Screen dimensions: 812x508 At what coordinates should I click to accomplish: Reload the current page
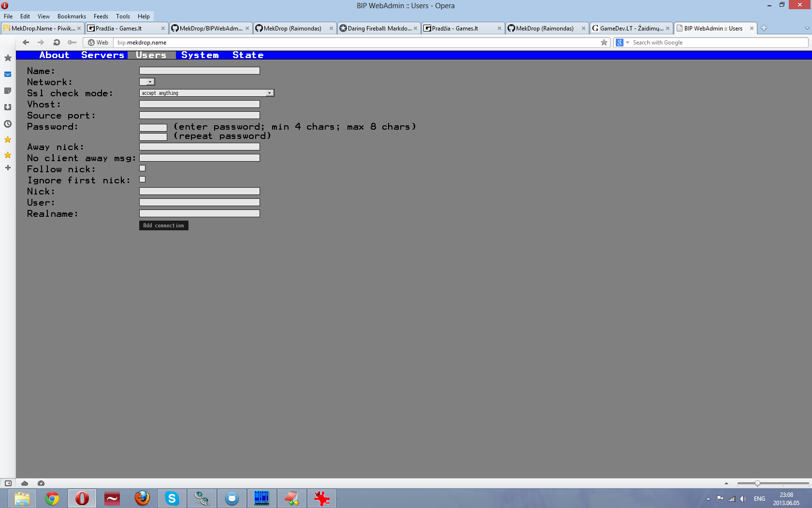(x=57, y=43)
